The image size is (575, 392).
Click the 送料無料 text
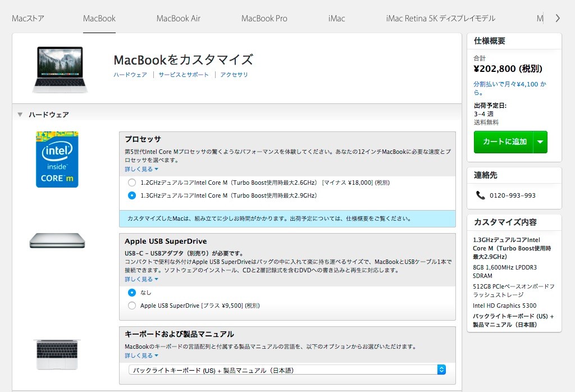point(486,122)
